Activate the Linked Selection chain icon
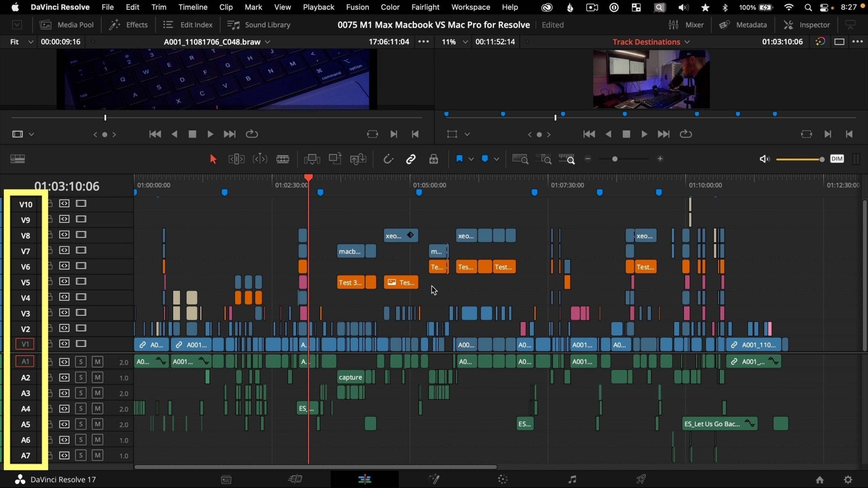Viewport: 868px width, 488px height. (x=411, y=159)
